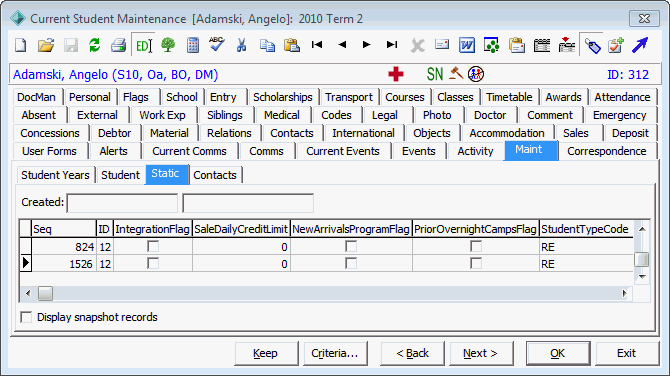
Task: Go to last record arrow
Action: pos(392,44)
